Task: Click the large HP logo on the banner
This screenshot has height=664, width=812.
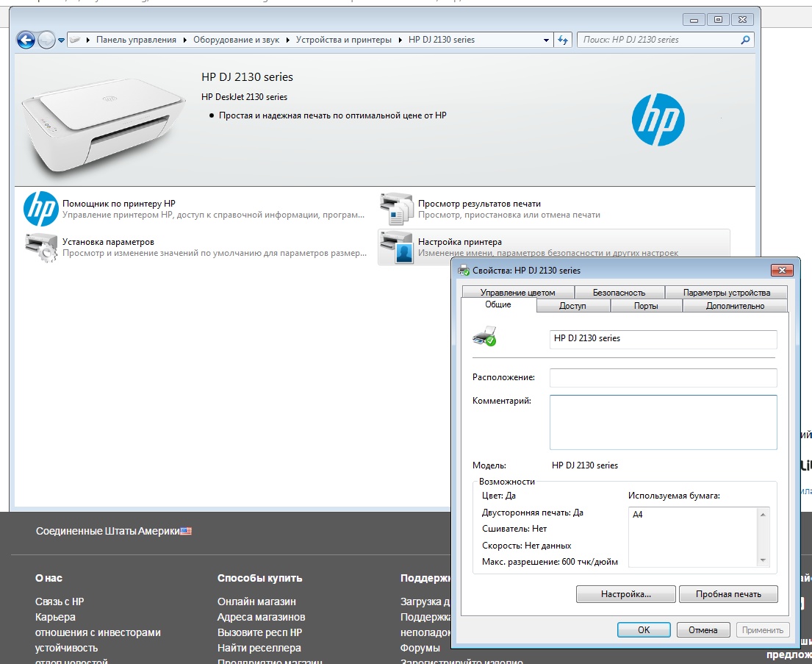Action: 658,120
